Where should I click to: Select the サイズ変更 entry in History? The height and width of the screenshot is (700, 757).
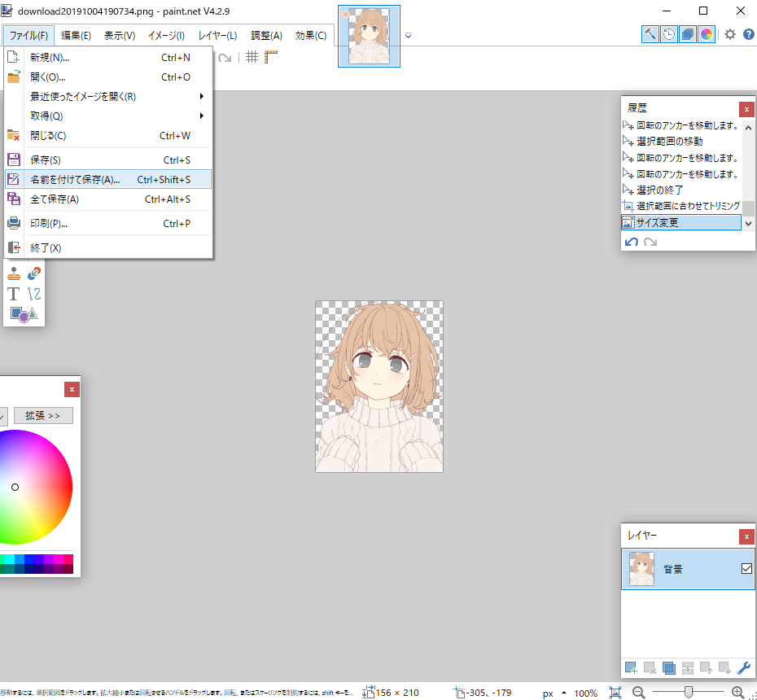[x=680, y=221]
